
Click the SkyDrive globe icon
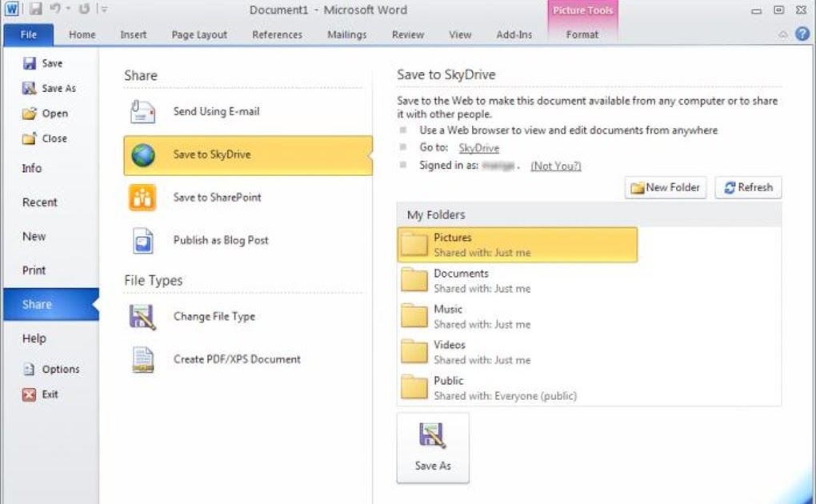coord(143,155)
